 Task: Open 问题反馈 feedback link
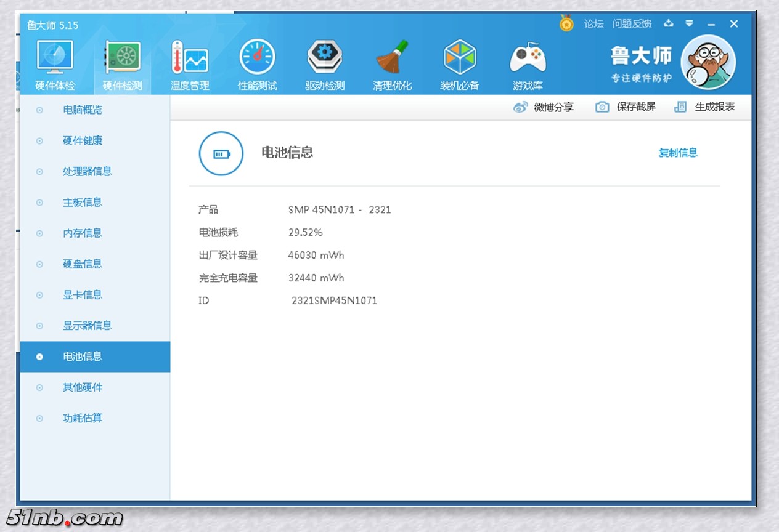click(632, 24)
